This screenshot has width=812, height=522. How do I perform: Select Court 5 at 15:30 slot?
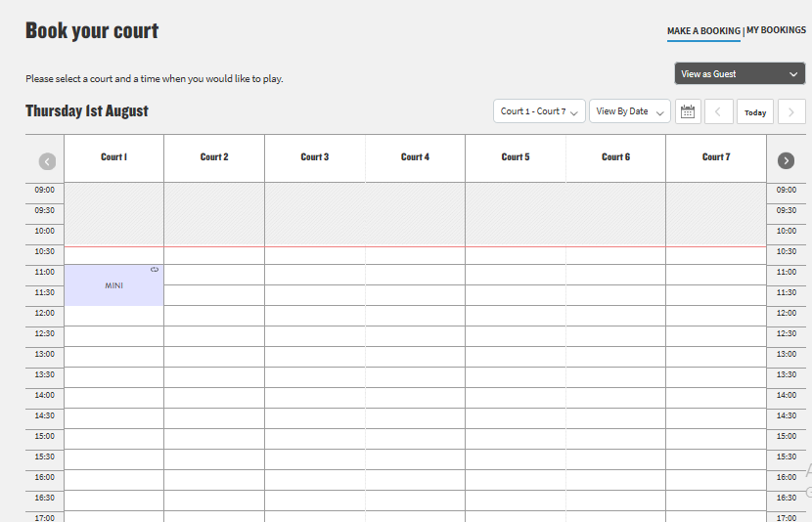pyautogui.click(x=516, y=459)
